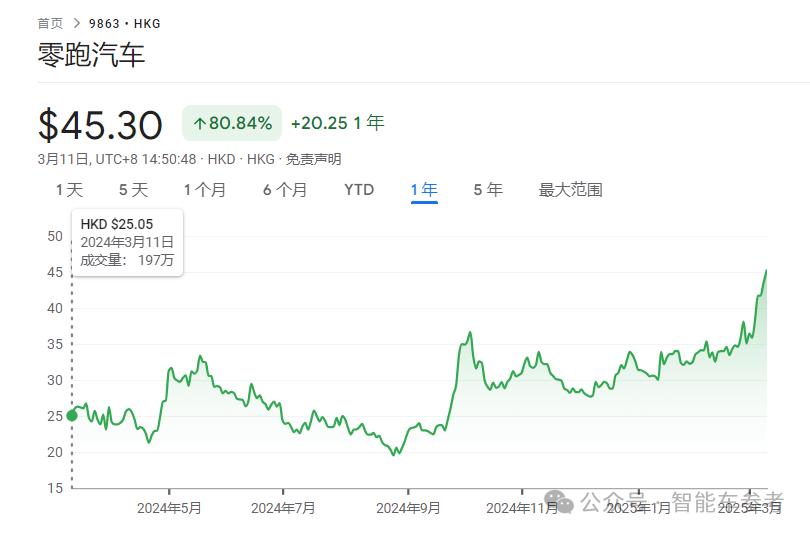Click the 零跑汽车 stock title
The image size is (810, 534).
[x=91, y=56]
